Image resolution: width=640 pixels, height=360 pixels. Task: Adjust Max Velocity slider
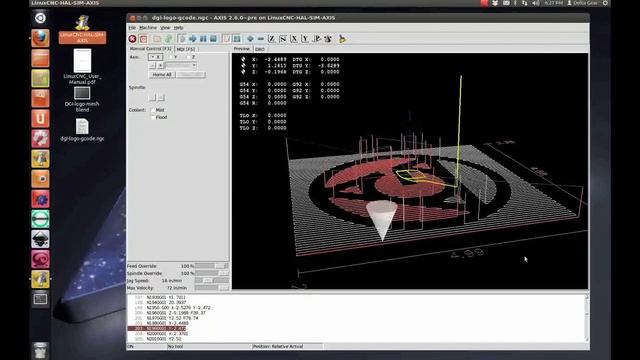pyautogui.click(x=212, y=288)
